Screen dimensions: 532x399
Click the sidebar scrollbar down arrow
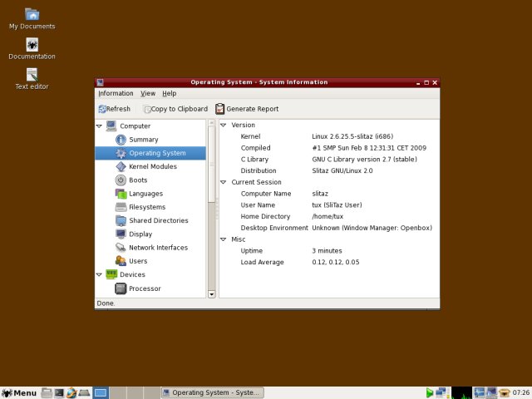pos(211,293)
